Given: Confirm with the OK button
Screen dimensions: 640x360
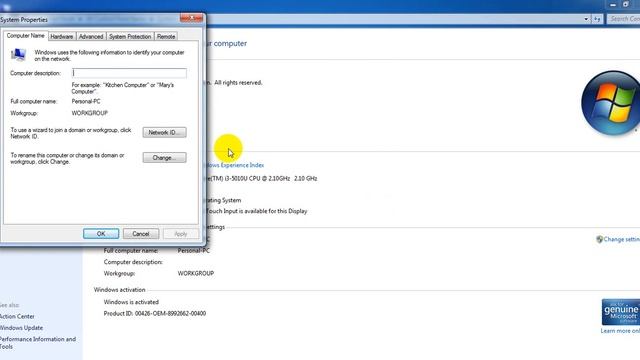Looking at the screenshot, I should [x=101, y=234].
